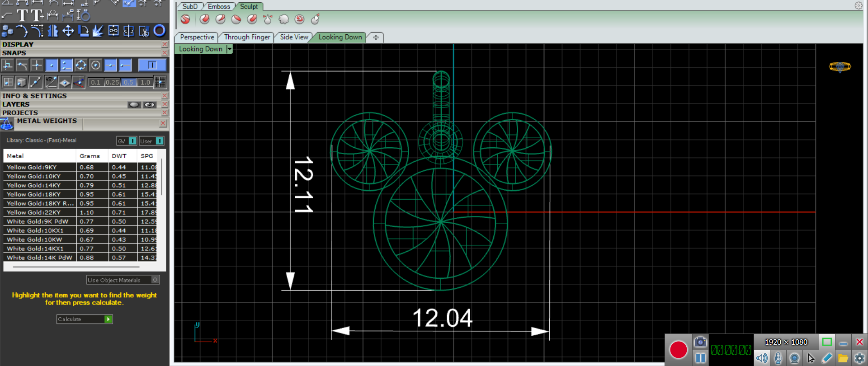
Task: Toggle the Point snap button
Action: [52, 66]
